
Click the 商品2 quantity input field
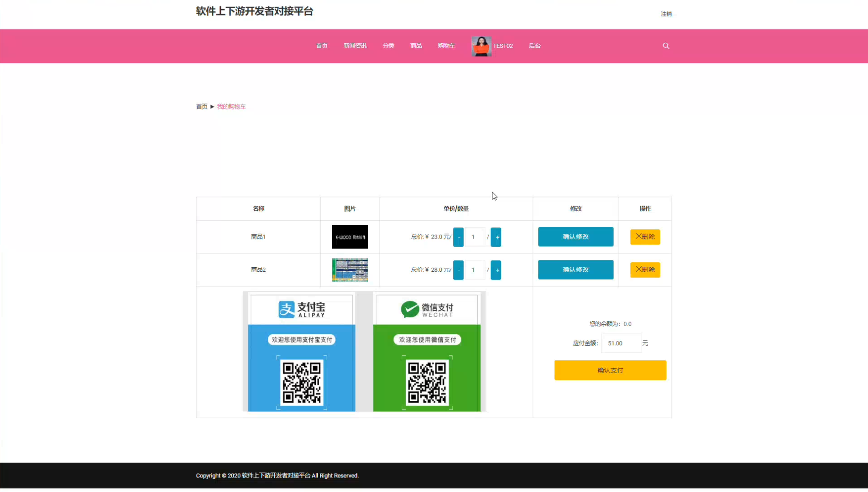[x=475, y=270]
